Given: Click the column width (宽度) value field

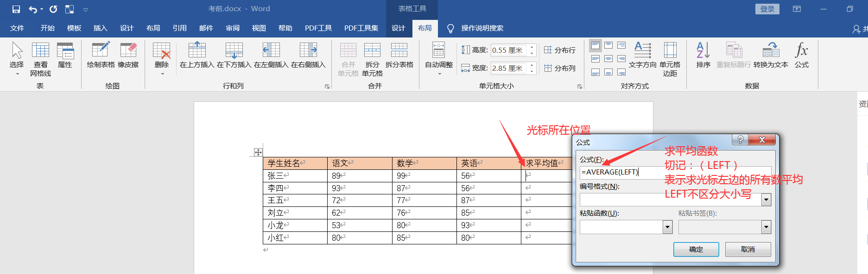Looking at the screenshot, I should tap(509, 68).
